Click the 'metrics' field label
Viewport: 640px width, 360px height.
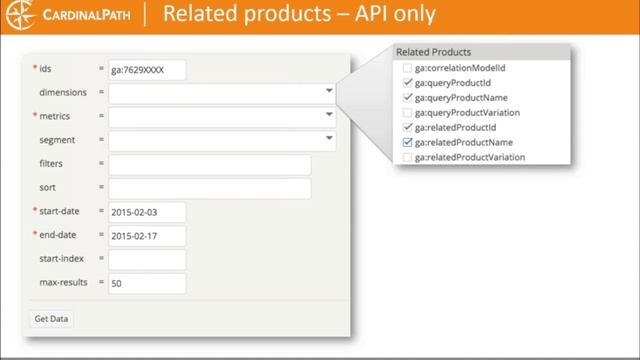[x=54, y=116]
